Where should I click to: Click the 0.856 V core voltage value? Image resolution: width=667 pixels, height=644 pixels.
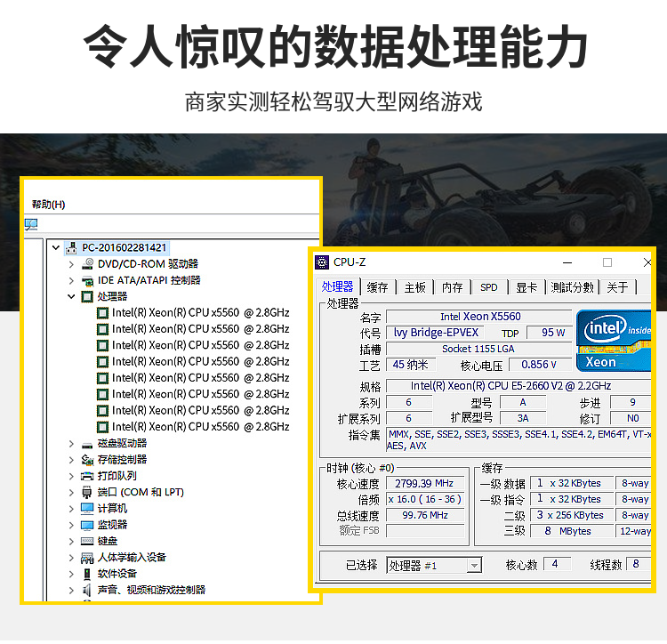[x=541, y=365]
